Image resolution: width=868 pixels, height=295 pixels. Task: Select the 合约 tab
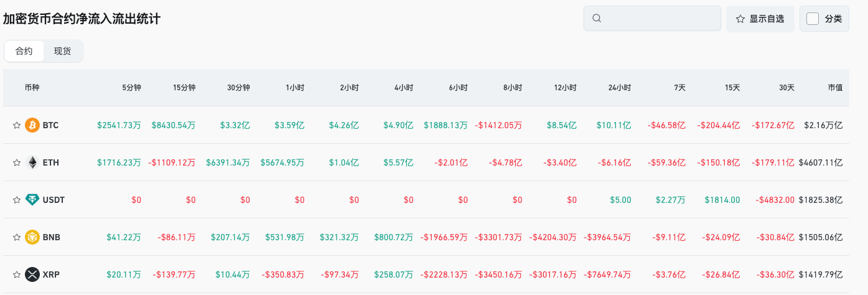point(24,51)
